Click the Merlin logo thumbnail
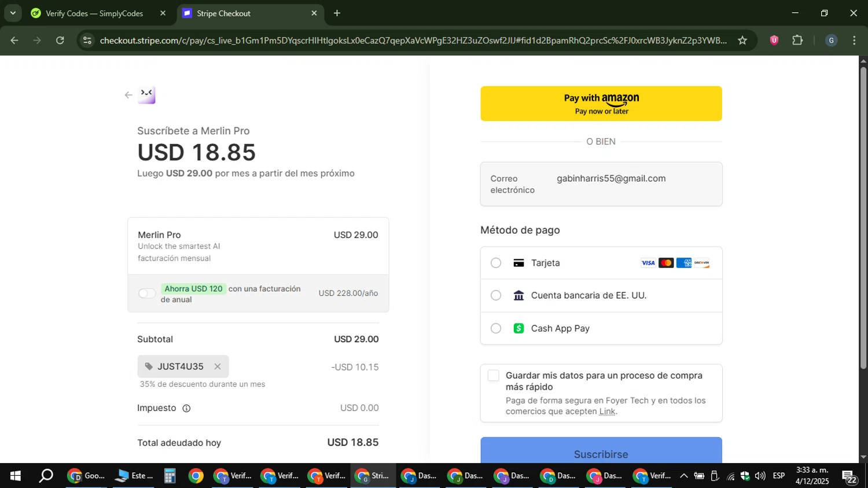The height and width of the screenshot is (488, 868). [x=147, y=95]
